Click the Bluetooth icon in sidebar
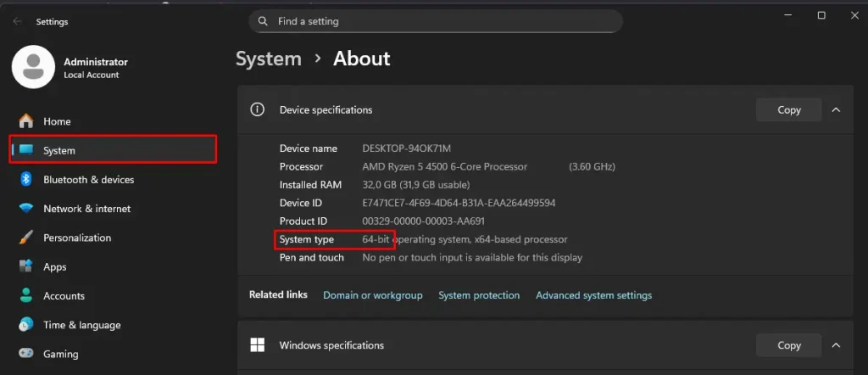This screenshot has width=868, height=375. pyautogui.click(x=26, y=180)
